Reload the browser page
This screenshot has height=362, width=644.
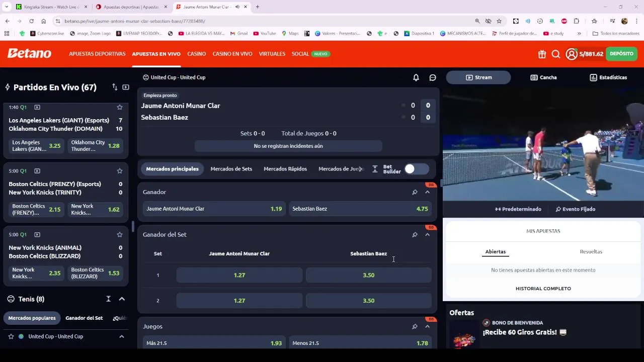click(x=31, y=21)
